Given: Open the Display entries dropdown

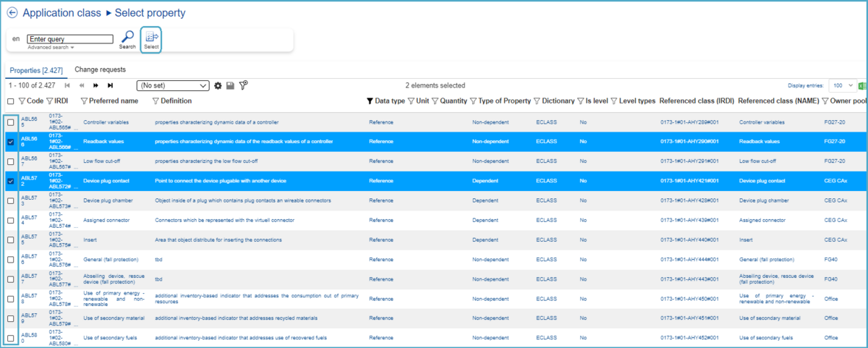Looking at the screenshot, I should tap(841, 85).
